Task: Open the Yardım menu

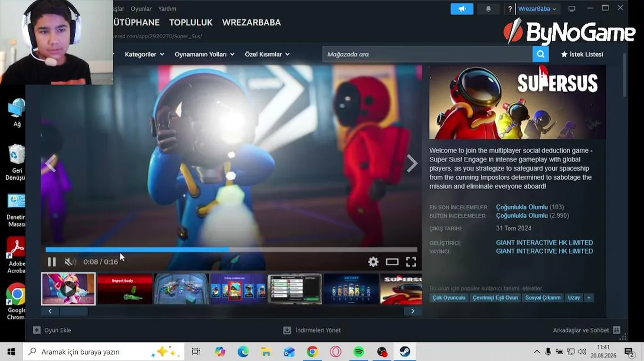Action: point(167,9)
